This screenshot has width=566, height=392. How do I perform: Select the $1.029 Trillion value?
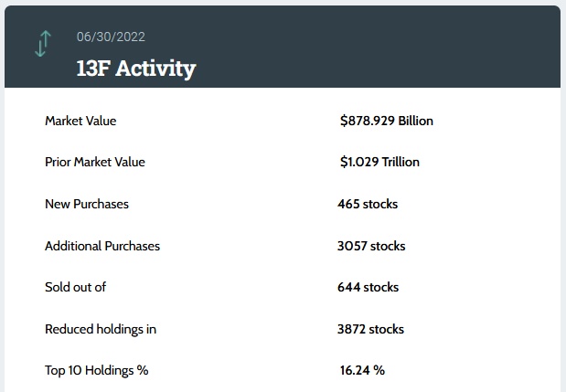tap(379, 162)
